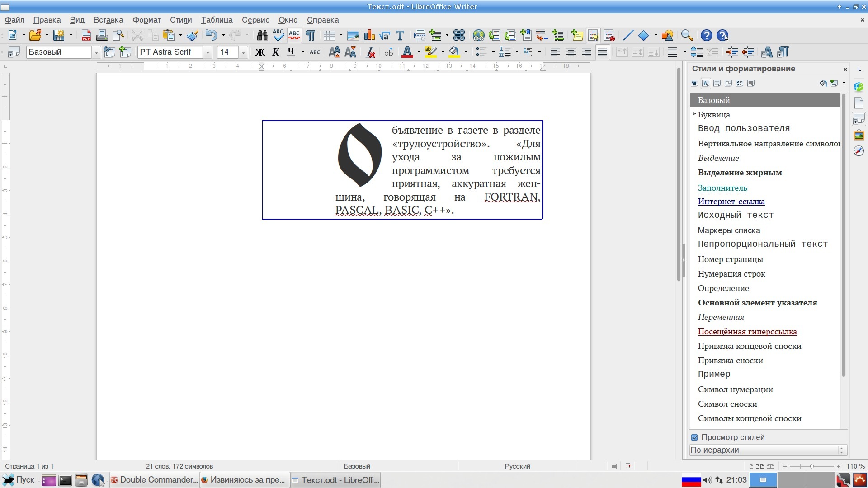Screen dimensions: 868x488
Task: Open sidebar Gallery panel
Action: tap(859, 135)
